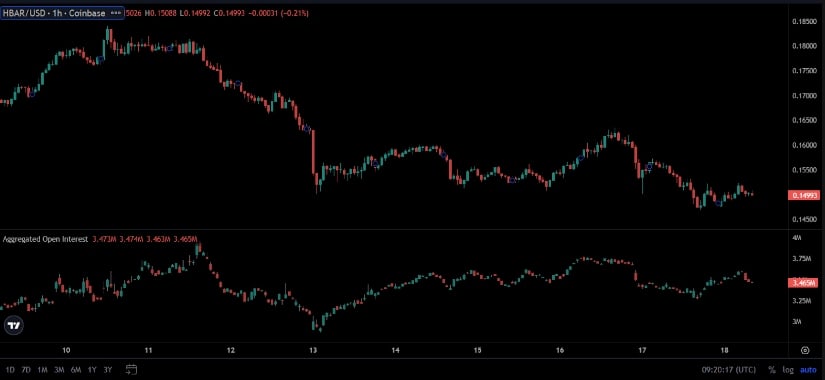Screen dimensions: 825x380
Task: Click date label 17 on time axis
Action: tap(642, 350)
